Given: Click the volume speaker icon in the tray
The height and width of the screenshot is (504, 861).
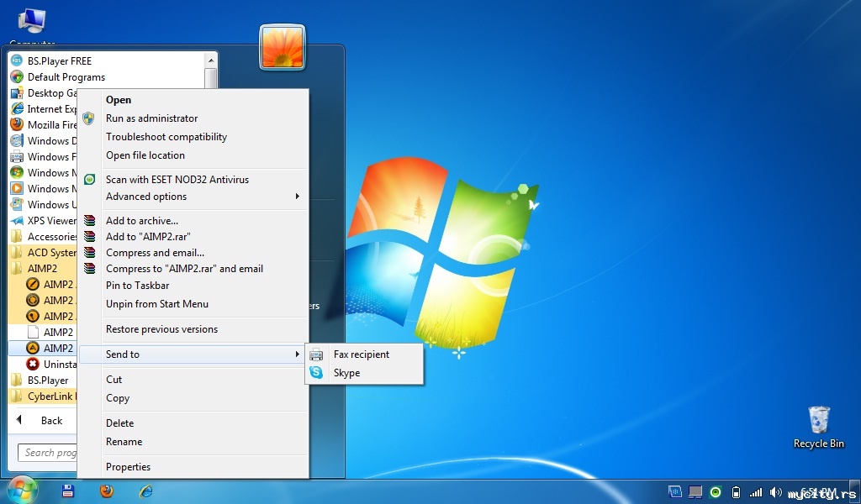Looking at the screenshot, I should [774, 492].
